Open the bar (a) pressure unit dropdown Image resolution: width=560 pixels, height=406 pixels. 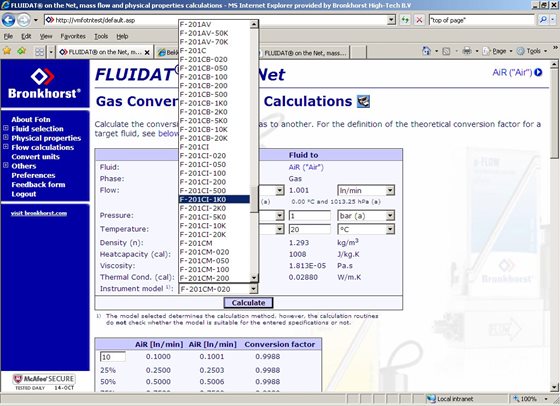coord(390,216)
